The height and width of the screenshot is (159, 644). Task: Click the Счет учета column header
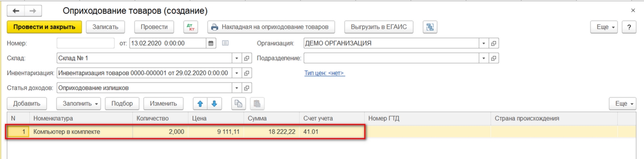point(332,118)
